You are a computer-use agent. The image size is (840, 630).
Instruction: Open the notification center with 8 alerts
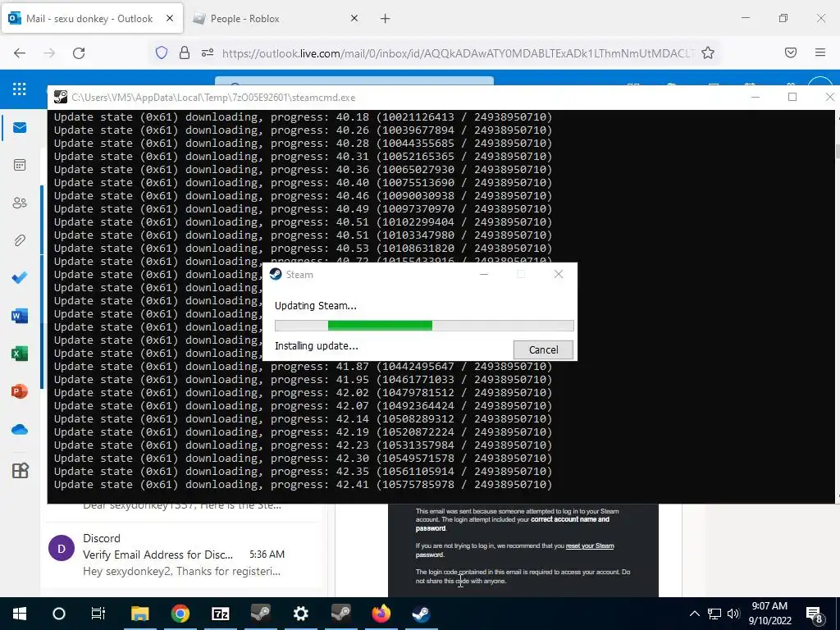[815, 614]
